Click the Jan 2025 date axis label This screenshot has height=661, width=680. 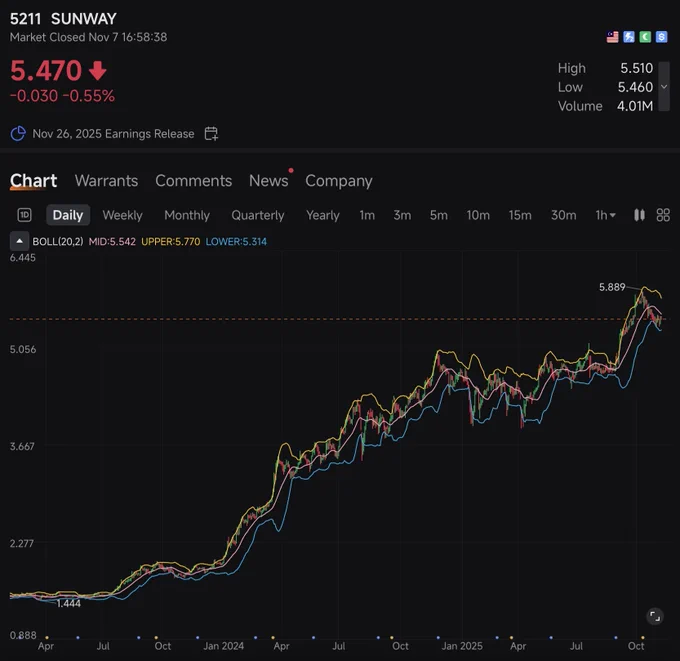click(462, 646)
